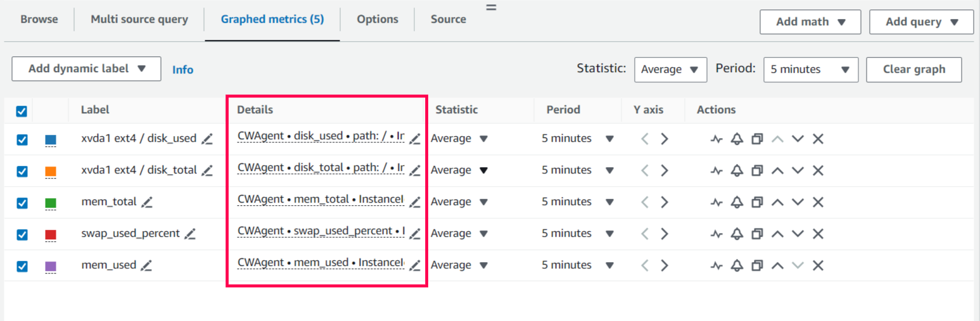Switch to the Browse tab
This screenshot has height=321, width=980.
click(x=39, y=19)
